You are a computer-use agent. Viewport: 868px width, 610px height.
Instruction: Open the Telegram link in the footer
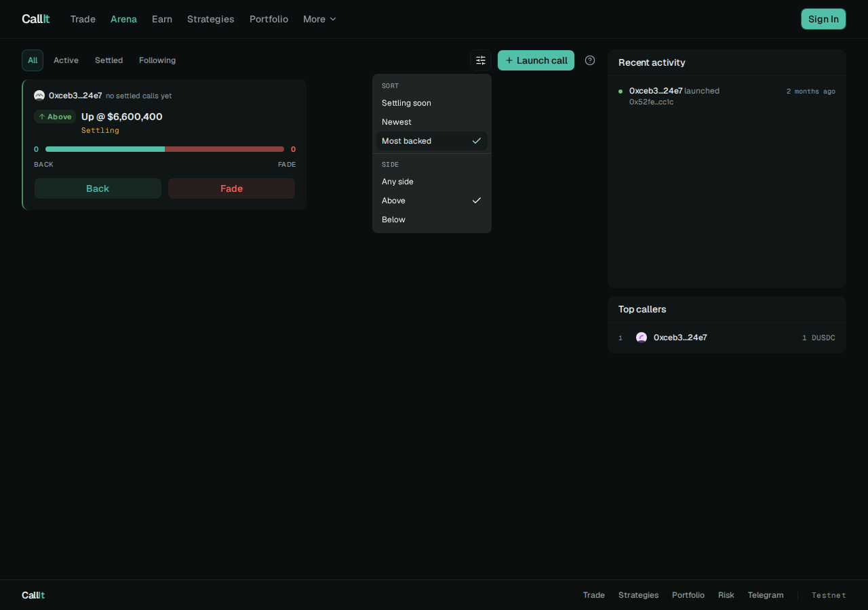click(x=766, y=595)
